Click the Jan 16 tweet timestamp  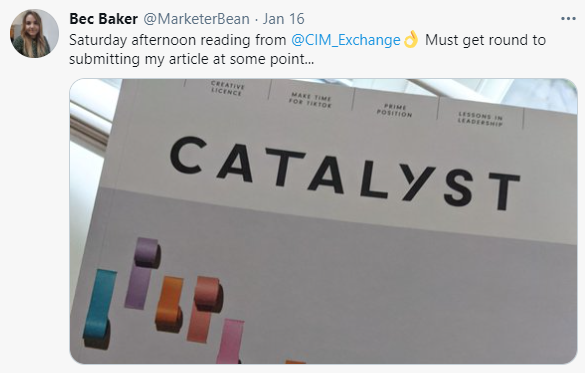click(x=284, y=19)
